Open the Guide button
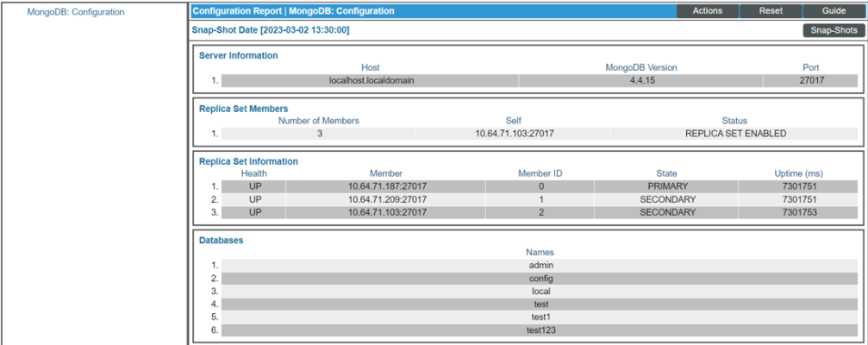The width and height of the screenshot is (868, 345). click(x=834, y=11)
